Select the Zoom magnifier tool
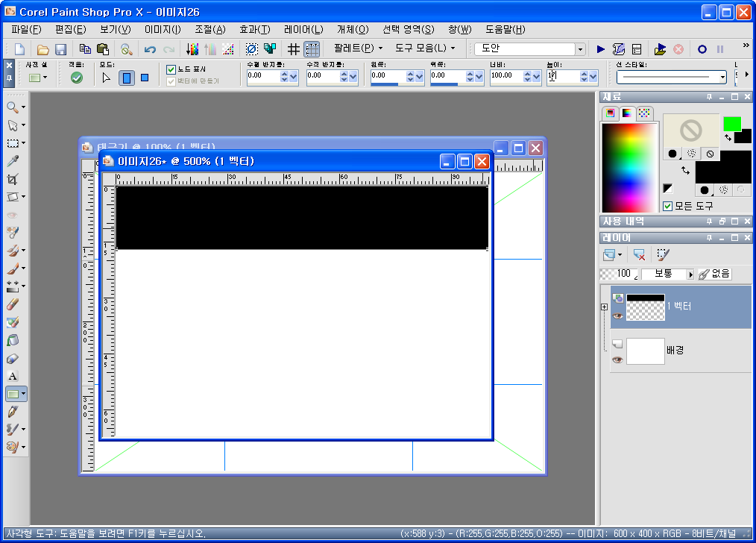This screenshot has width=756, height=543. (x=13, y=107)
